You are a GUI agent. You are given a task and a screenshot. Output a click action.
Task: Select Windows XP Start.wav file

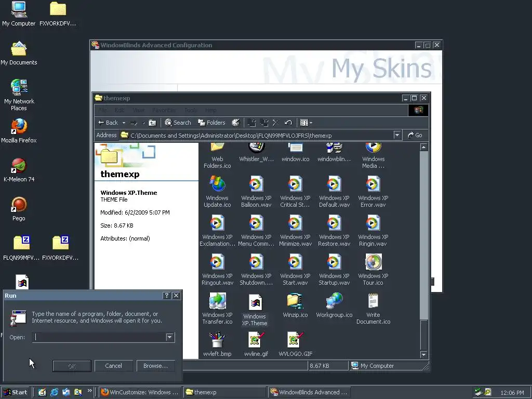[x=295, y=270]
